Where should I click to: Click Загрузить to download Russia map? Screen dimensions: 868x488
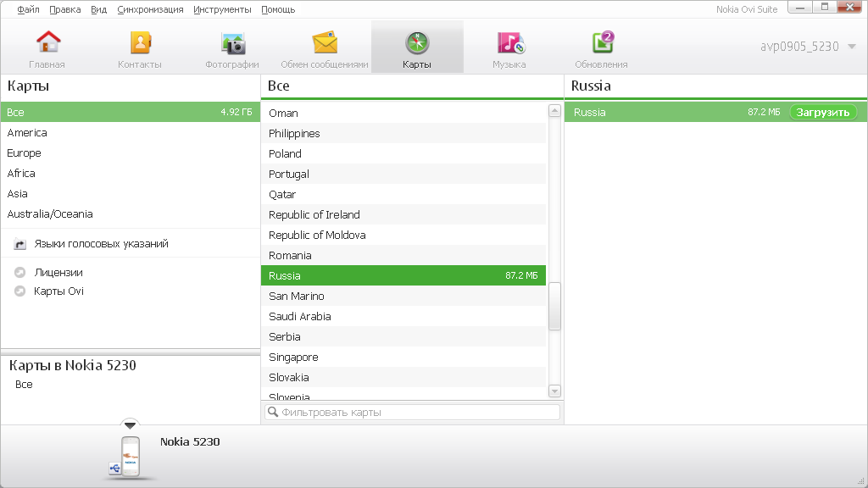click(x=822, y=113)
